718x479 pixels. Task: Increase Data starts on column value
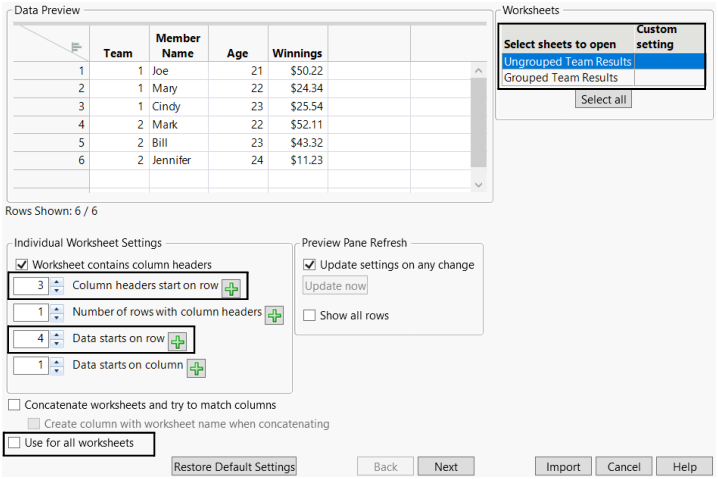pos(57,362)
